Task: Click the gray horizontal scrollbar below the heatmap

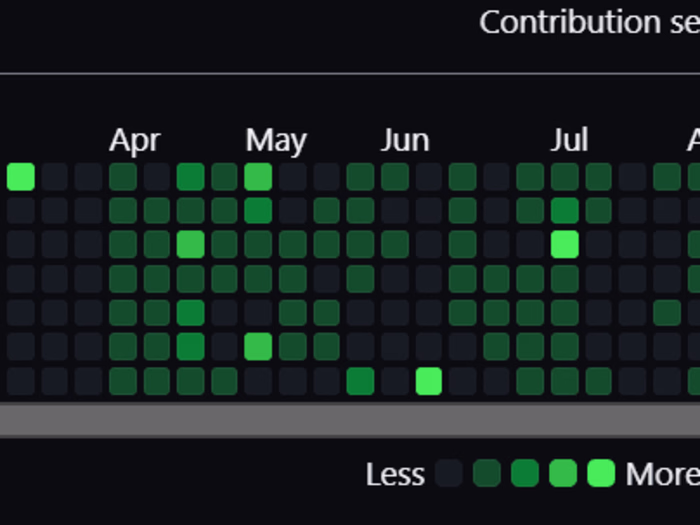Action: (x=350, y=419)
